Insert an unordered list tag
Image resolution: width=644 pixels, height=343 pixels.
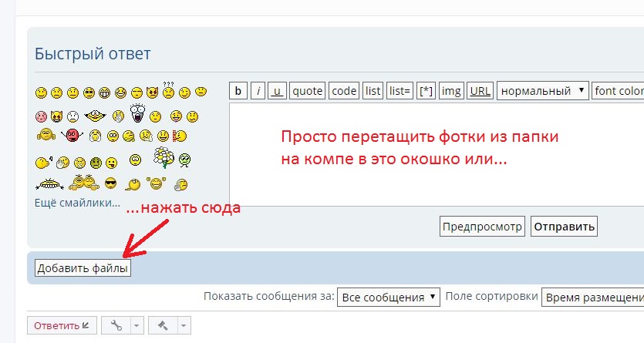click(x=373, y=91)
